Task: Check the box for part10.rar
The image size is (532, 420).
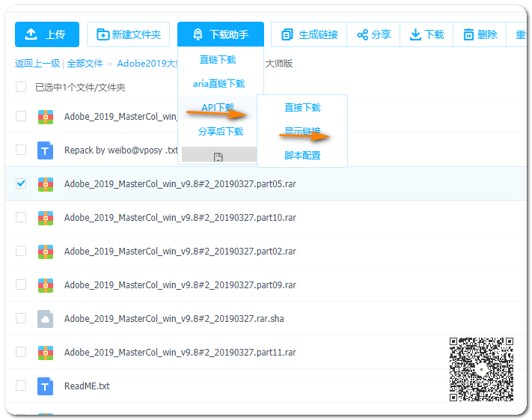Action: click(x=21, y=217)
